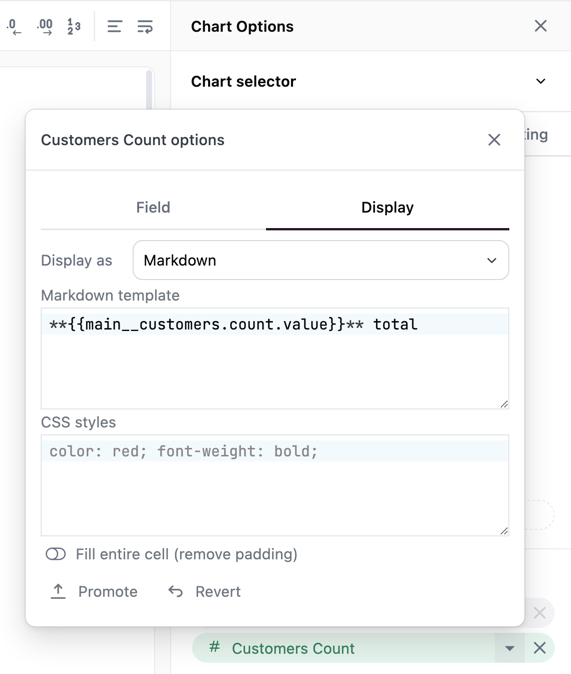Increase decimal places in toolbar

(44, 27)
